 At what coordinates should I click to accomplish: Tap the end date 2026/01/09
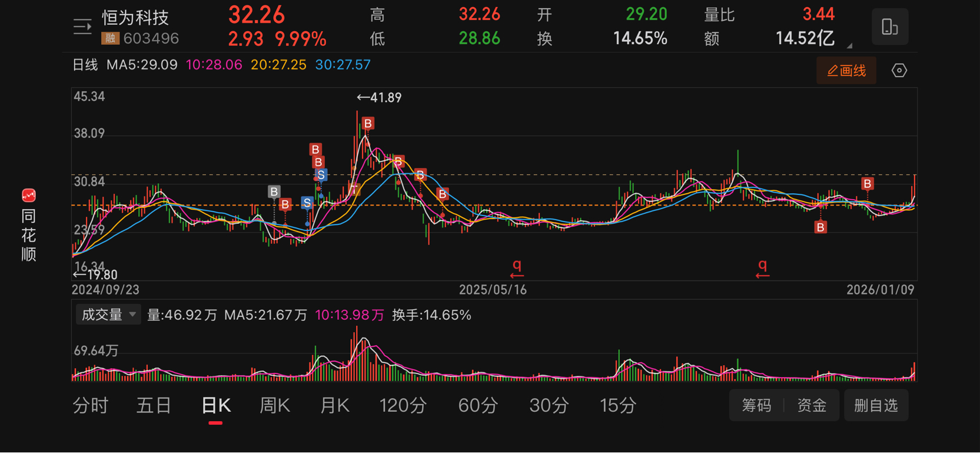point(881,290)
